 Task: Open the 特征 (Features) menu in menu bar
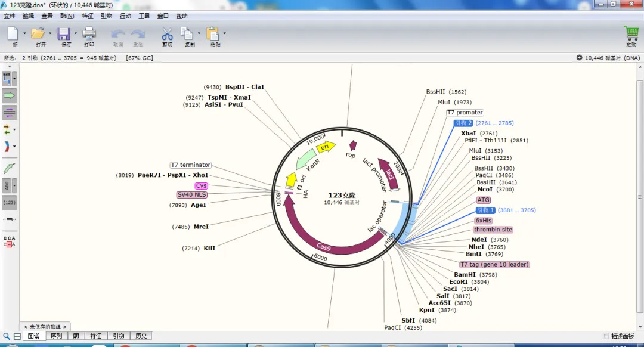coord(88,16)
